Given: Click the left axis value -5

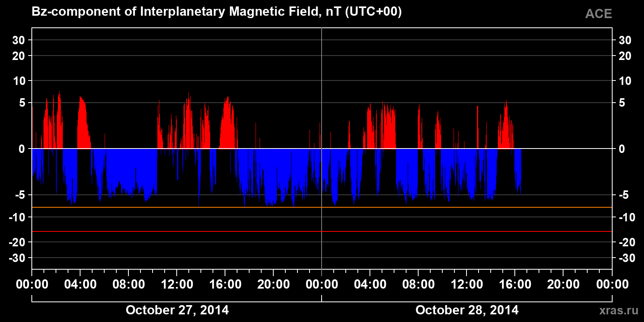Looking at the screenshot, I should click(x=20, y=195).
